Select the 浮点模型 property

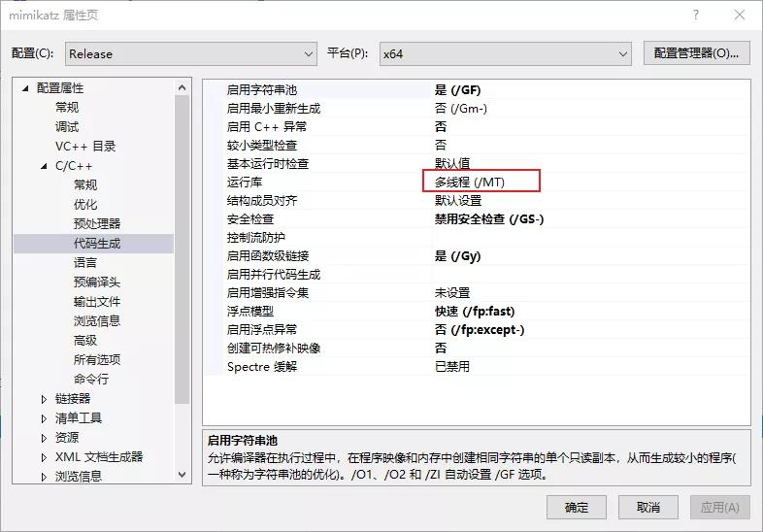pos(250,312)
